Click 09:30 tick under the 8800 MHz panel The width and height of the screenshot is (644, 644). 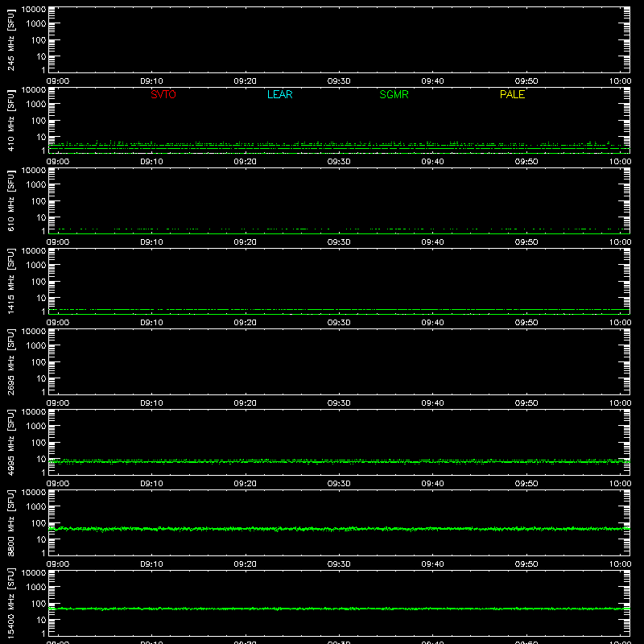pyautogui.click(x=339, y=564)
